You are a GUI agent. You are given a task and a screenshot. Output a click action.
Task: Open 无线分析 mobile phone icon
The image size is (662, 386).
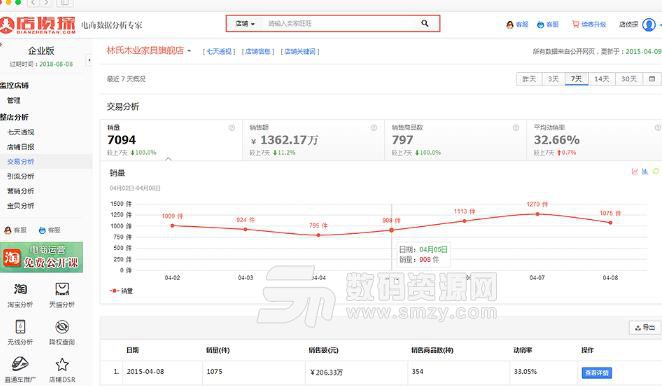tap(20, 327)
